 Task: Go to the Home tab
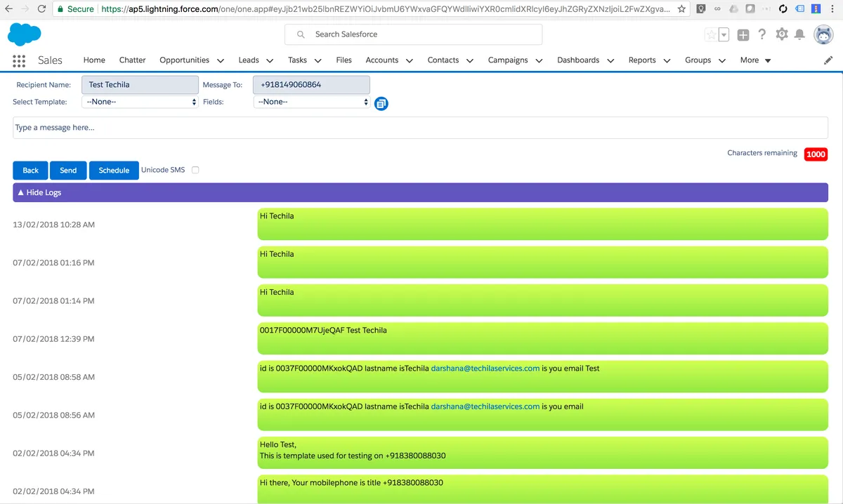click(94, 60)
